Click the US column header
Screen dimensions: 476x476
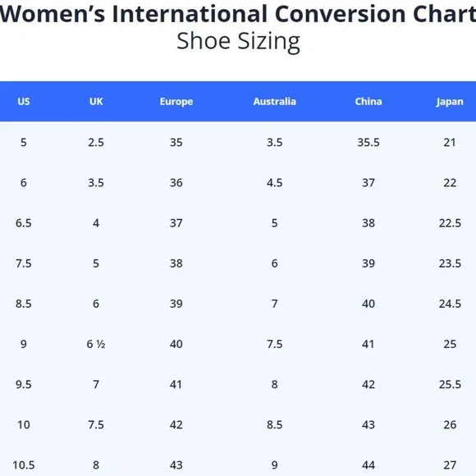coord(24,102)
